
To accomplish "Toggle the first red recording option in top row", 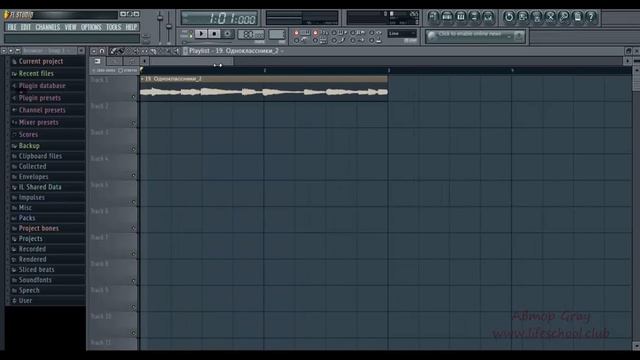I will pyautogui.click(x=297, y=33).
